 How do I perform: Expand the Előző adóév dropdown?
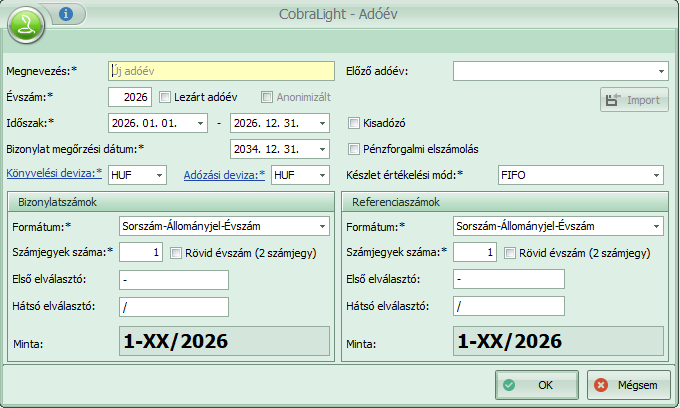coord(661,71)
